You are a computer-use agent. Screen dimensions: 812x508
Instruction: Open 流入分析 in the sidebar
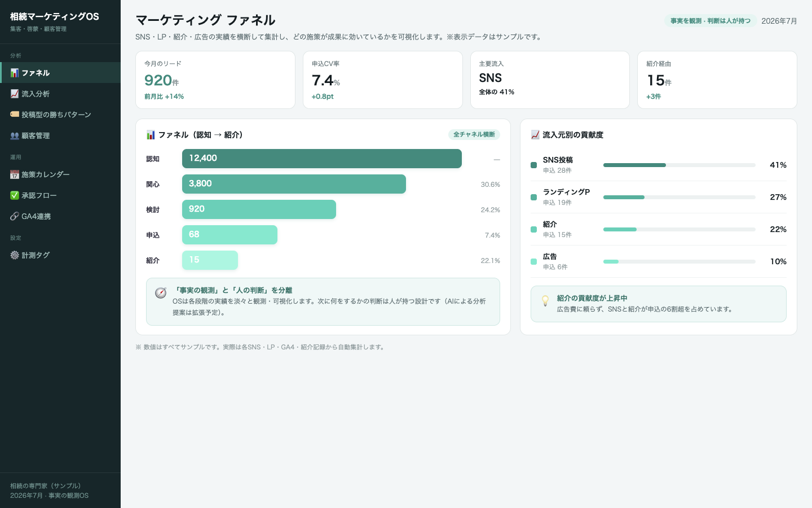pyautogui.click(x=60, y=94)
